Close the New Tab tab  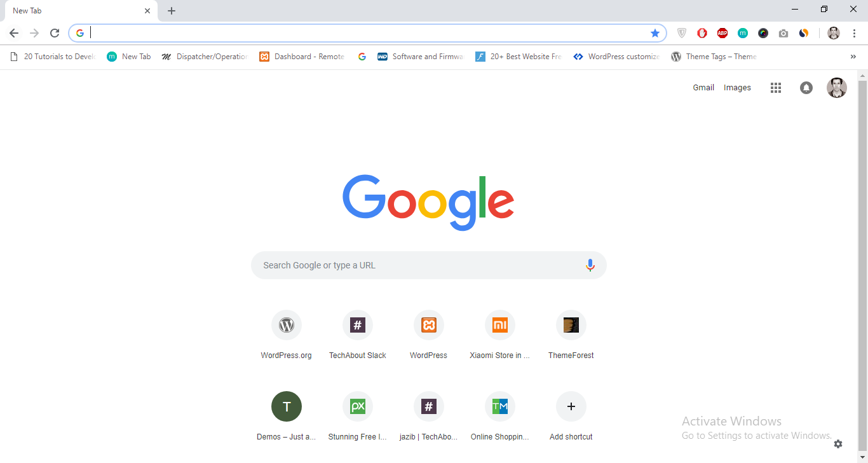[x=147, y=11]
